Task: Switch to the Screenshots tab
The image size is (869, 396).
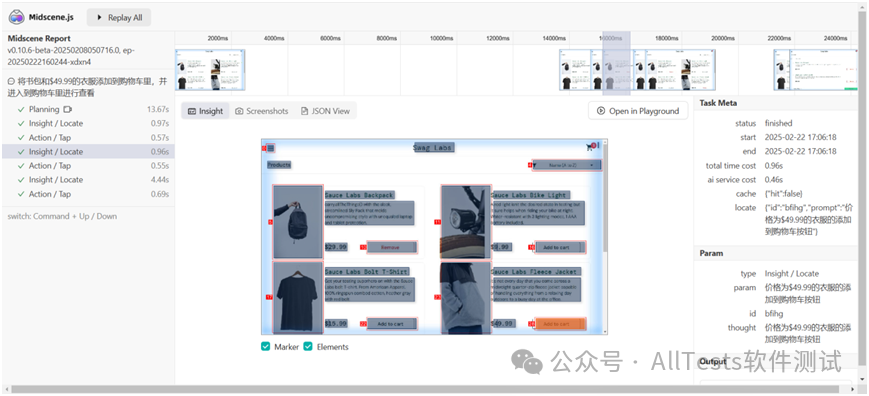Action: tap(262, 111)
